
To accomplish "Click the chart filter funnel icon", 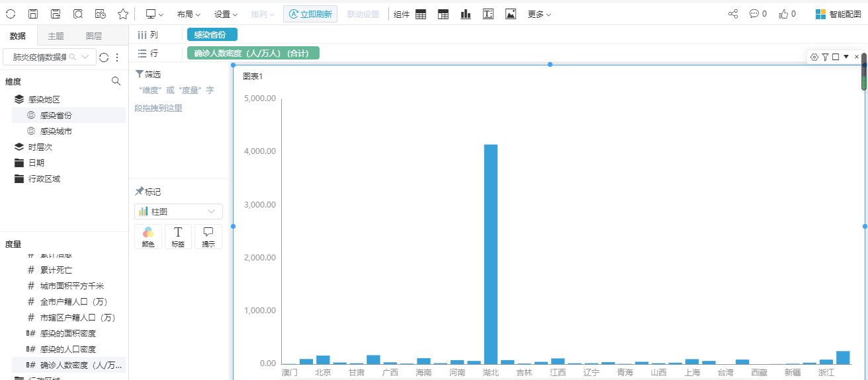I will click(x=825, y=57).
